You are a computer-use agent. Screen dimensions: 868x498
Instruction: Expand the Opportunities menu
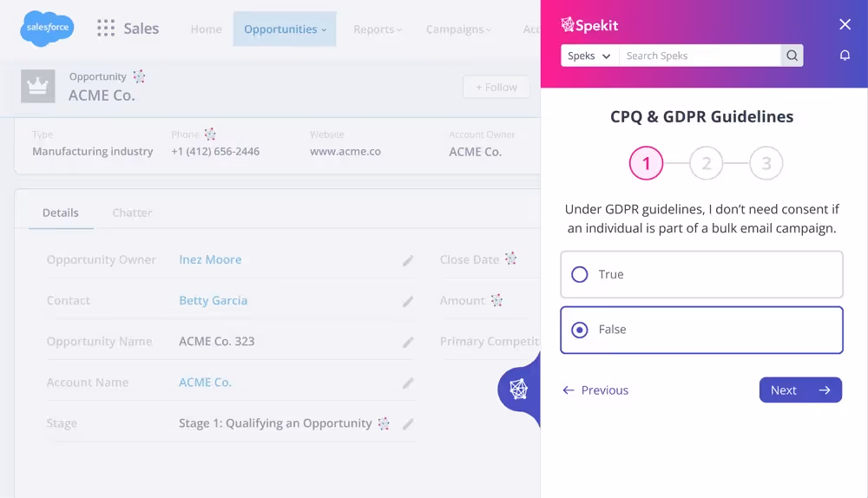[x=285, y=29]
